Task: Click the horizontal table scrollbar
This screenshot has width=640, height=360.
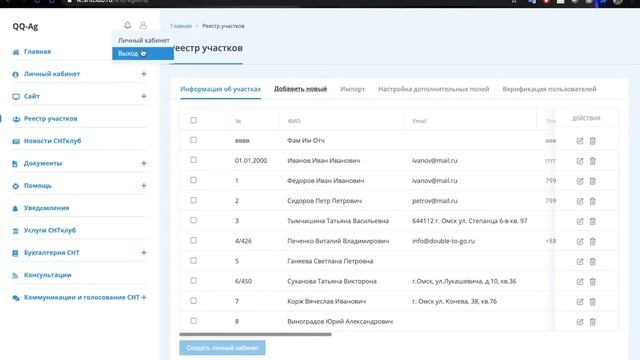Action: (x=256, y=334)
